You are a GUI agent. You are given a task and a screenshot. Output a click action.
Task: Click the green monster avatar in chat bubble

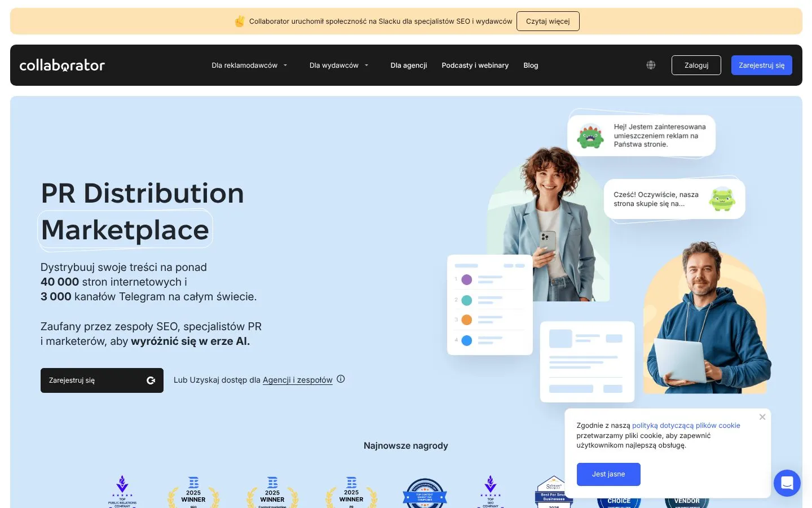click(x=590, y=135)
